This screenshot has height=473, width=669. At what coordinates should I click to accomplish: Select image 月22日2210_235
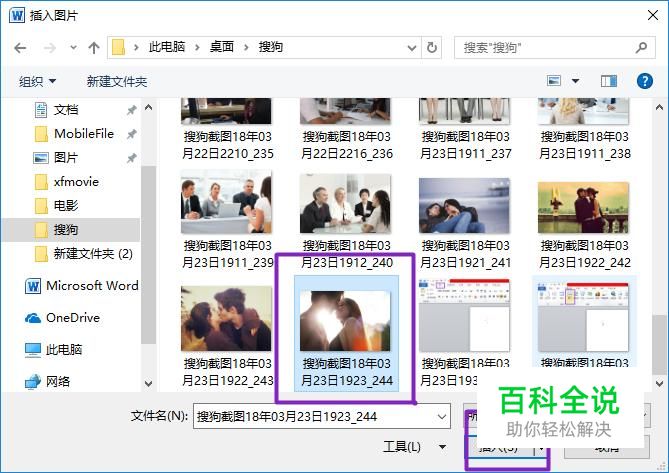pos(227,129)
